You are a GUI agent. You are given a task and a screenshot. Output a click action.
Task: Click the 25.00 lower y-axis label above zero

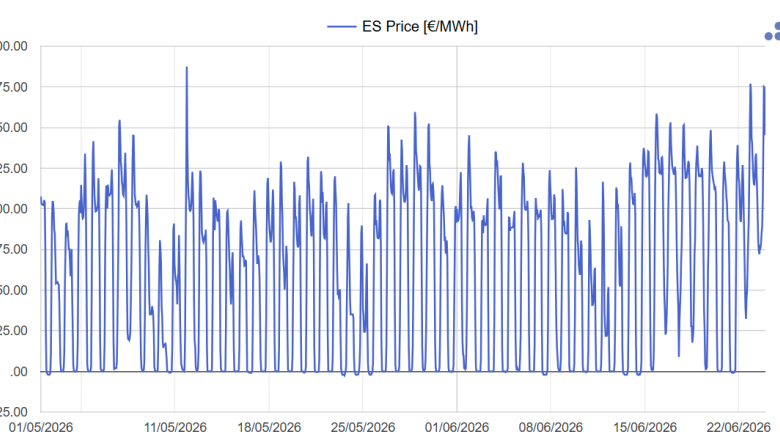(x=14, y=331)
